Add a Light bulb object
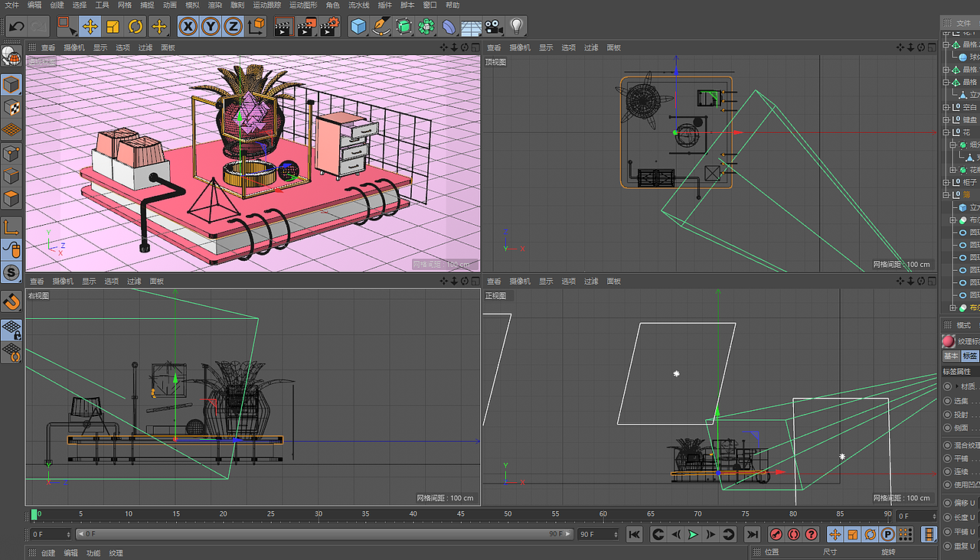This screenshot has width=980, height=560. click(x=517, y=27)
